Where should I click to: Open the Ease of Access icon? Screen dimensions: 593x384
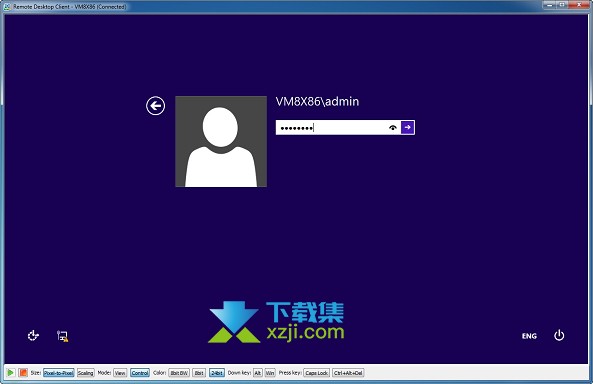click(33, 336)
